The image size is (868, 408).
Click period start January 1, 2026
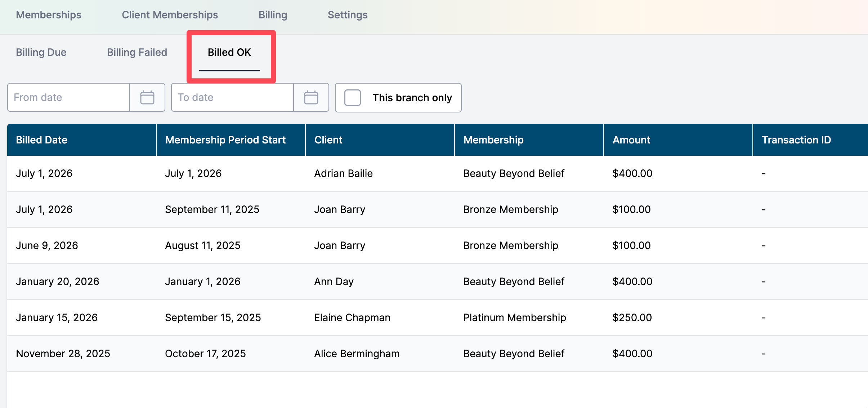tap(203, 281)
